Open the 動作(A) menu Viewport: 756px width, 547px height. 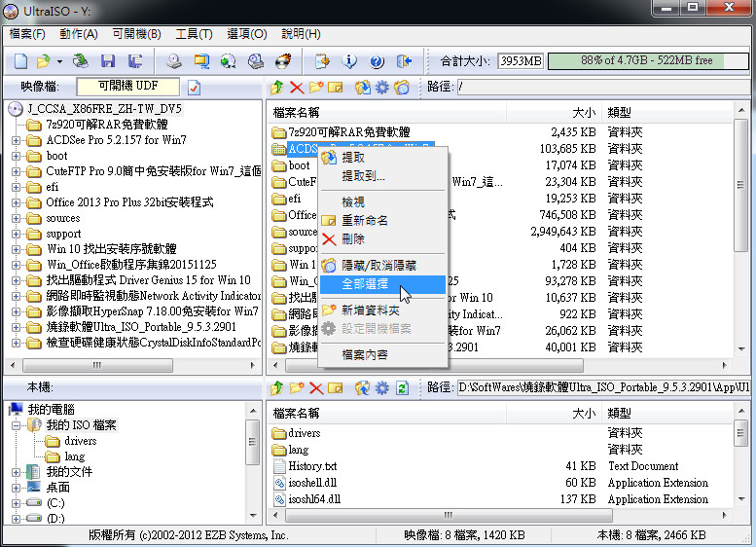(79, 34)
